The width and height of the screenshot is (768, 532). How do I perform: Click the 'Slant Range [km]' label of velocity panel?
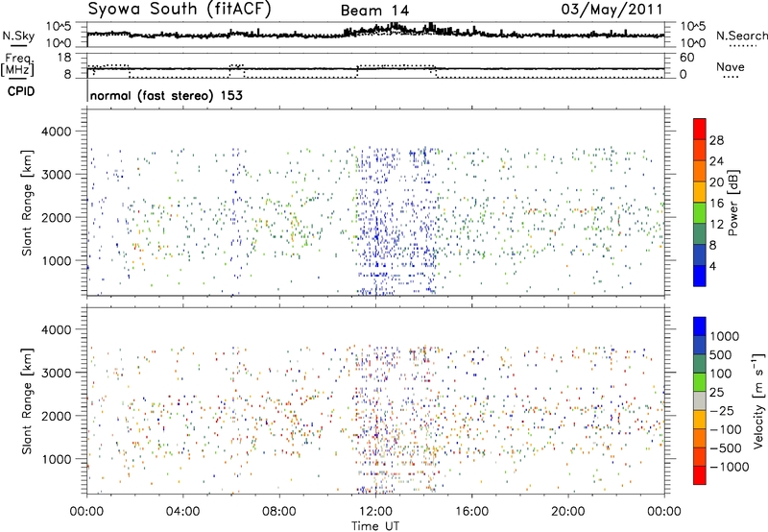coord(27,400)
